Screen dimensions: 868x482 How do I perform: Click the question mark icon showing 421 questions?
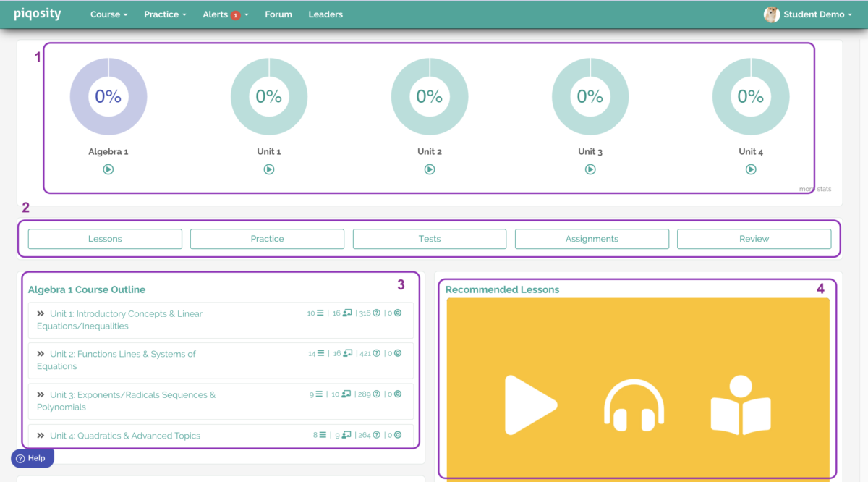point(375,353)
